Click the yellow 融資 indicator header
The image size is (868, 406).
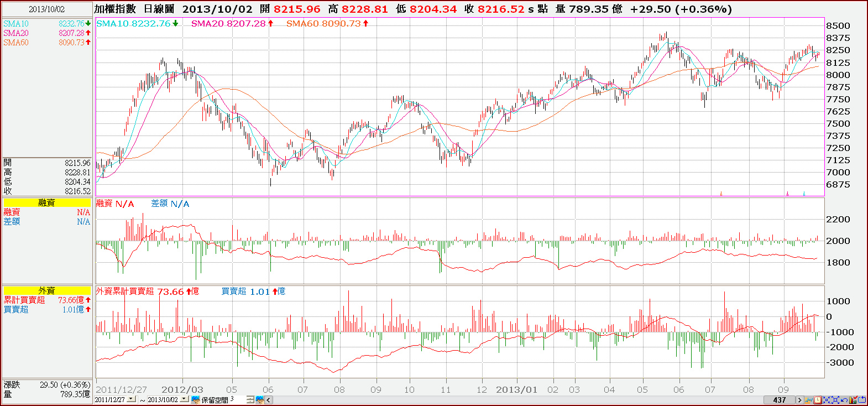(47, 202)
